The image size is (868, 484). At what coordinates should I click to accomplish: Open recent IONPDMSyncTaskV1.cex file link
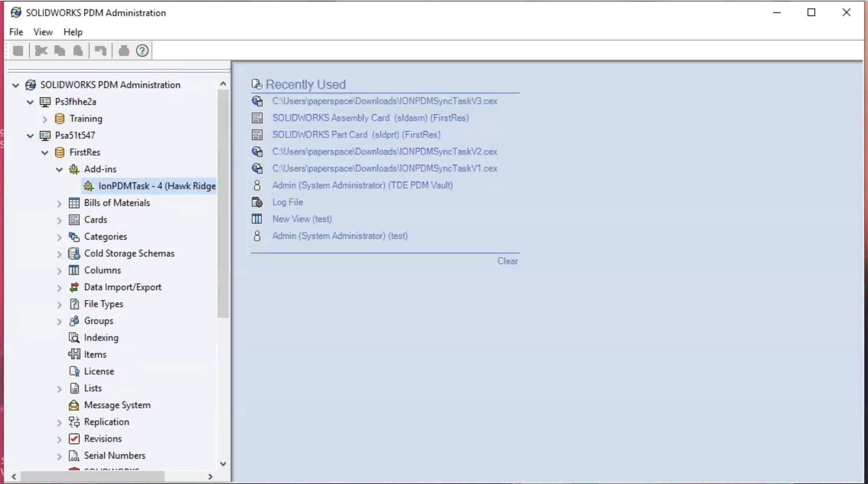(x=385, y=168)
